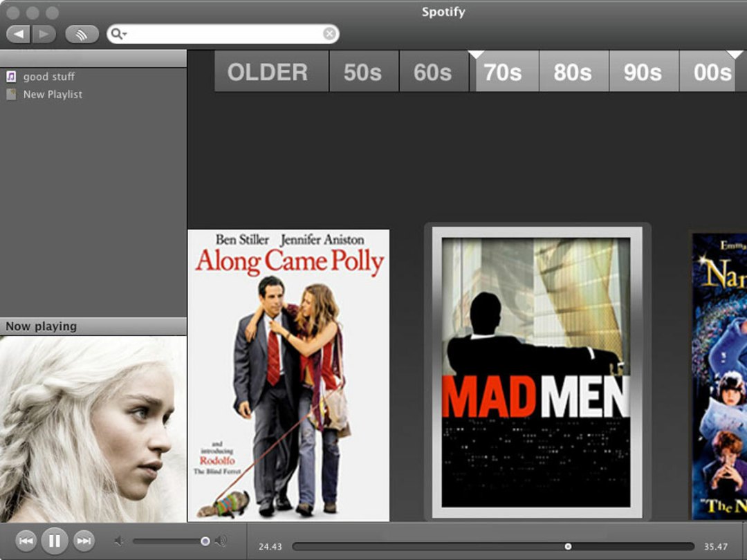Skip to the next track
The image size is (747, 560).
coord(84,541)
